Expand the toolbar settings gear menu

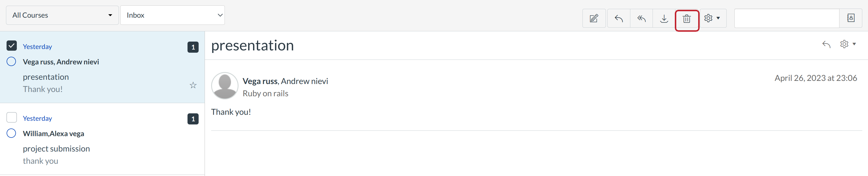[712, 18]
